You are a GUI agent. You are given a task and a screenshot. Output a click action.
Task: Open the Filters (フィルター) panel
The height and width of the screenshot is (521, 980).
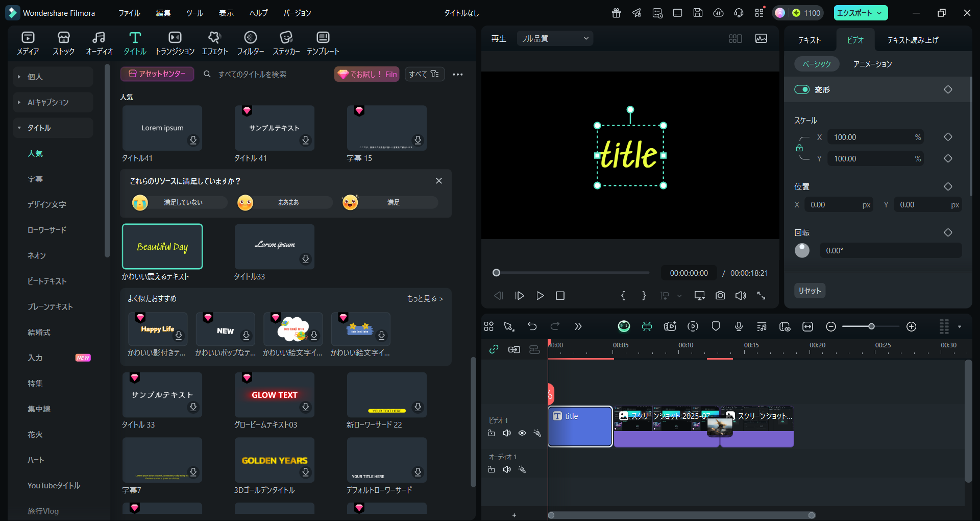[251, 43]
